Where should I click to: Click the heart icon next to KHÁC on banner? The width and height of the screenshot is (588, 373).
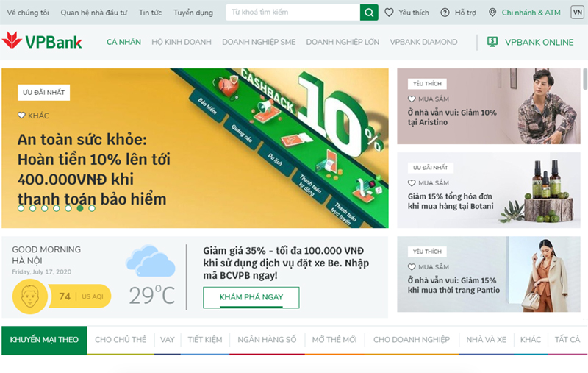(21, 116)
